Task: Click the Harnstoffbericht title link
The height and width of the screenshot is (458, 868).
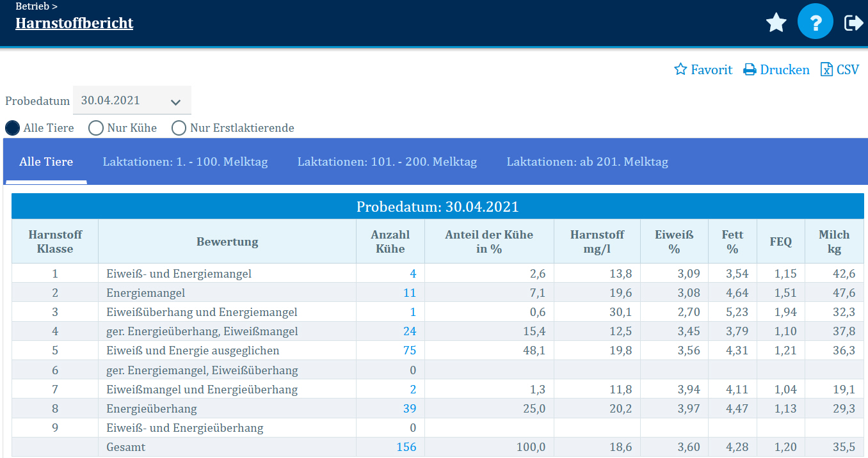Action: [74, 24]
